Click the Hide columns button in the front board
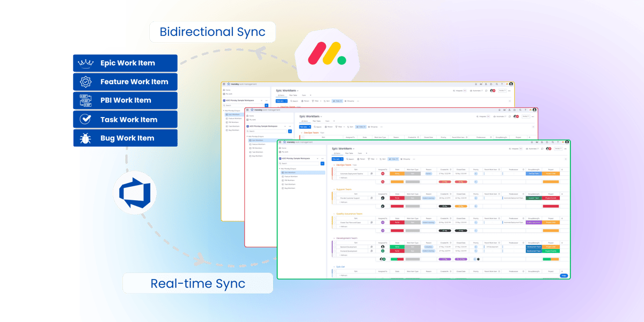 pos(393,159)
